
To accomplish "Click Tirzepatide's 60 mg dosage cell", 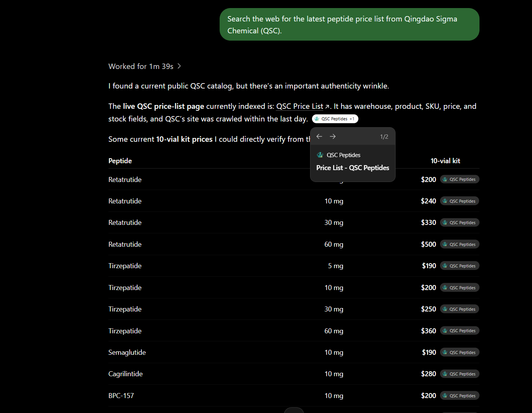I will (x=334, y=331).
